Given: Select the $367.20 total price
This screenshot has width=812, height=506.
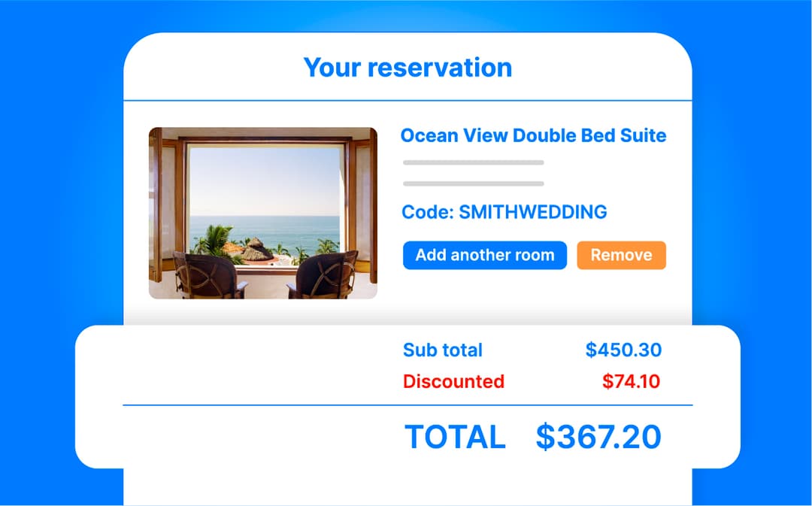Looking at the screenshot, I should 598,437.
